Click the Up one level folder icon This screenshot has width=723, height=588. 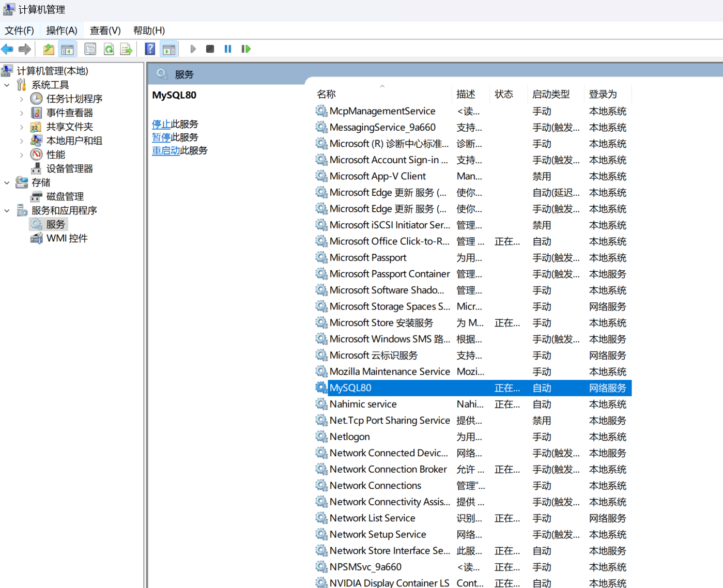49,49
